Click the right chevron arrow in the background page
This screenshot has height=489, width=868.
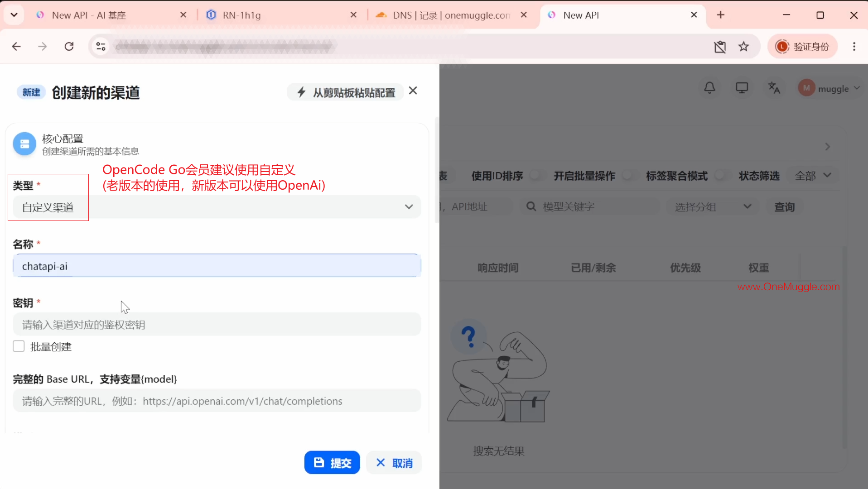827,147
